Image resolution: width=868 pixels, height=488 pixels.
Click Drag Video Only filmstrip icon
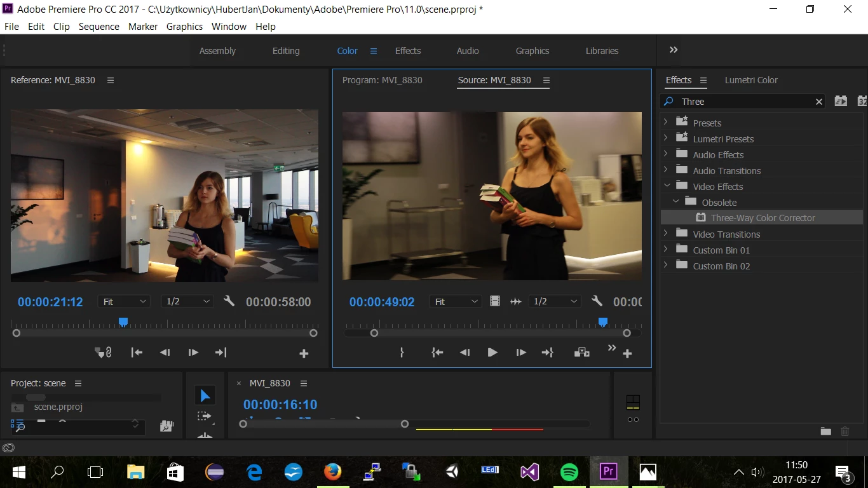[495, 301]
